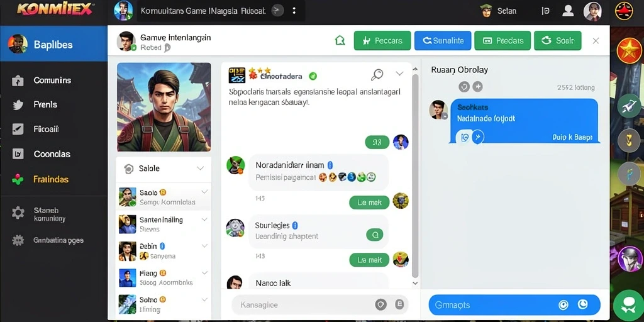
Task: Click the green home icon in header
Action: pos(340,40)
